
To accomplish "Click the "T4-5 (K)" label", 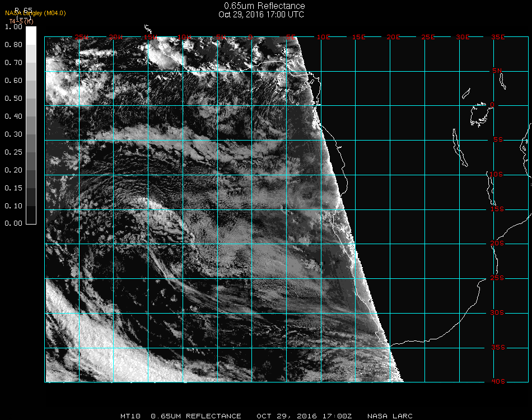I will coord(21,21).
